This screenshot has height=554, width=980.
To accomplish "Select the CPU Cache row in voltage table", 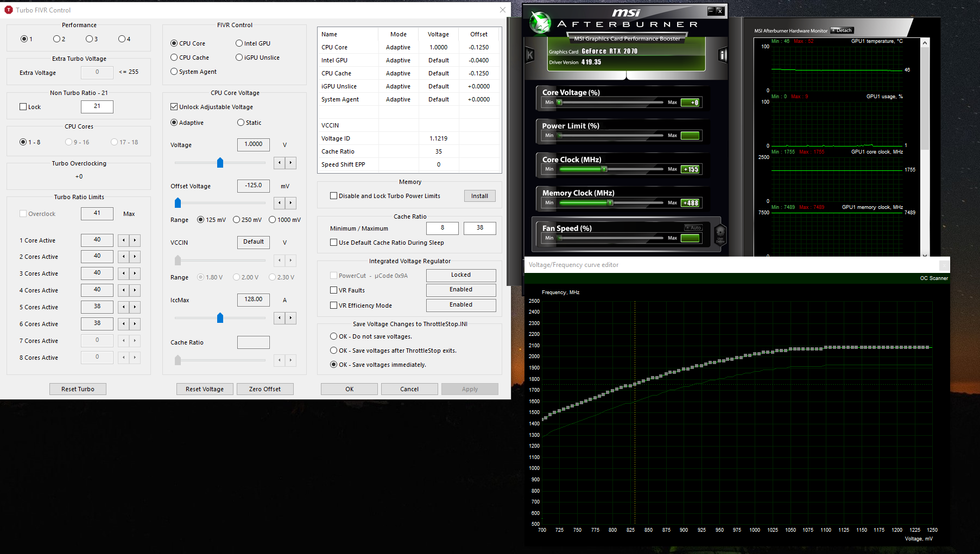I will pos(409,73).
